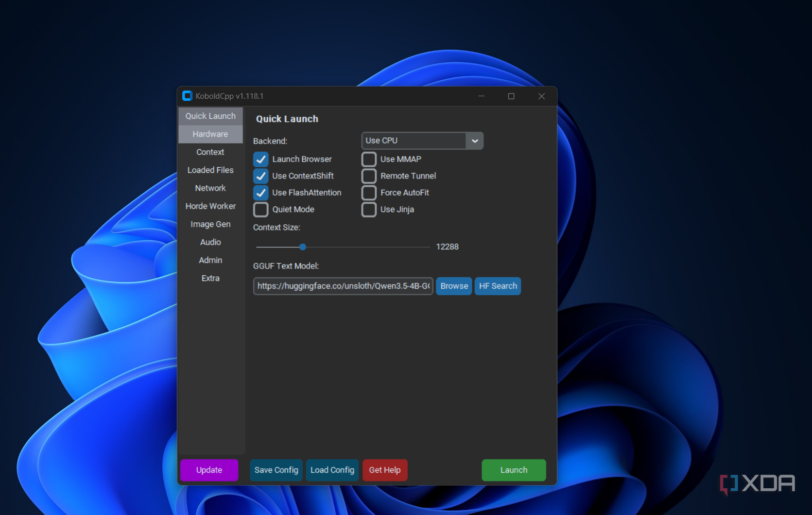The image size is (812, 515).
Task: Click Save Config
Action: (277, 470)
